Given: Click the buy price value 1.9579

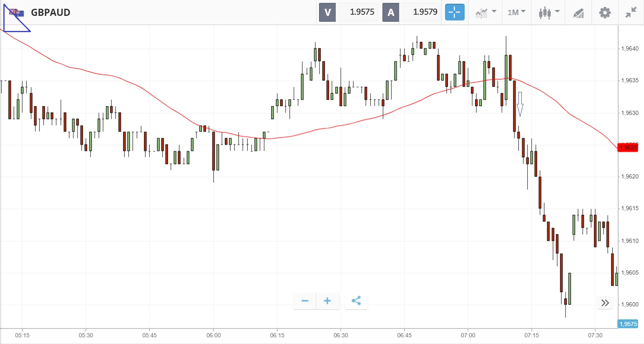Looking at the screenshot, I should [425, 12].
